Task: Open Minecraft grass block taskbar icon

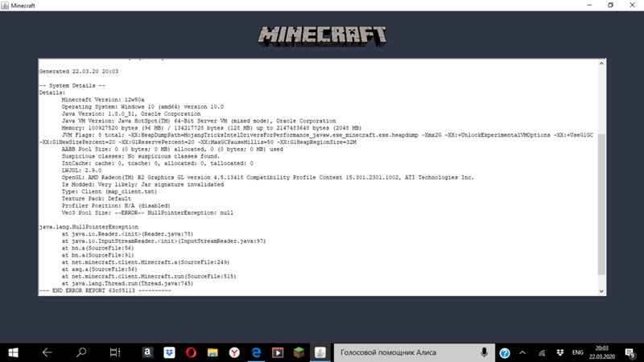Action: [299, 352]
